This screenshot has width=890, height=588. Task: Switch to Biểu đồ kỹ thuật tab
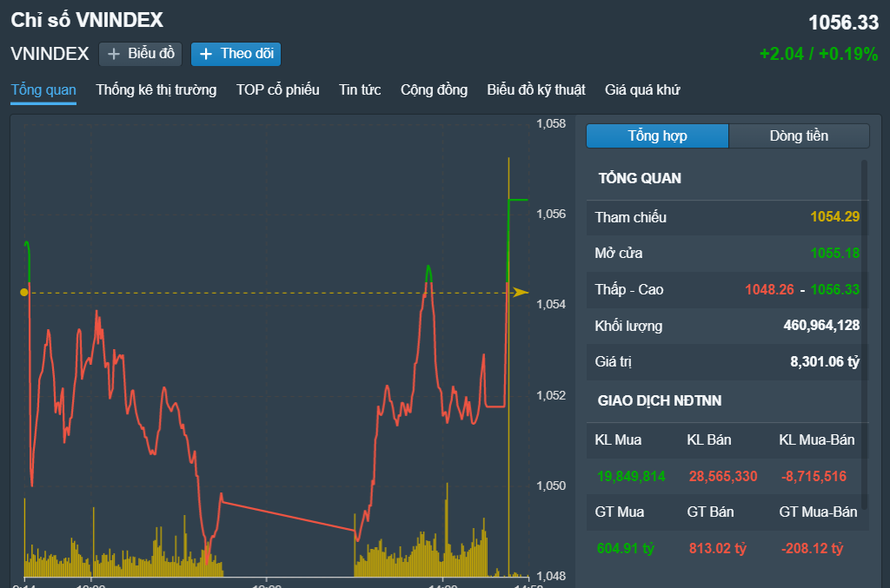click(536, 90)
